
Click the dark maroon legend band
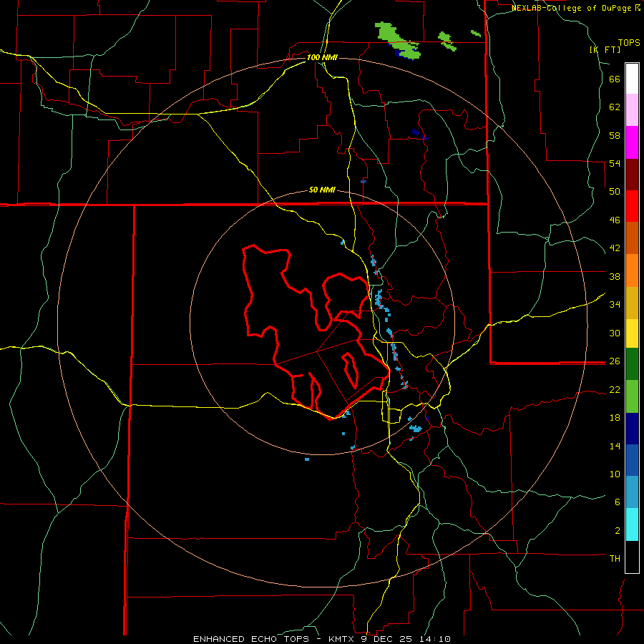click(x=632, y=175)
